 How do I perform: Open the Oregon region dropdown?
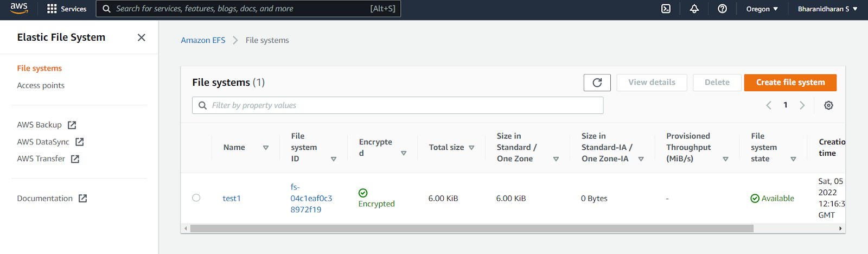762,9
